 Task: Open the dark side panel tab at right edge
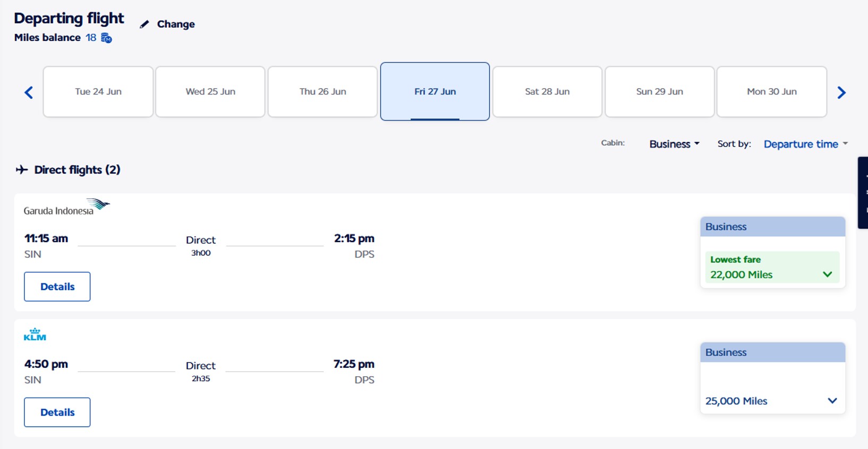863,192
